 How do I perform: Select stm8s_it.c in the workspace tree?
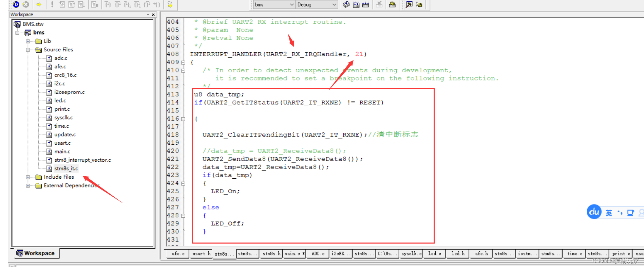66,168
